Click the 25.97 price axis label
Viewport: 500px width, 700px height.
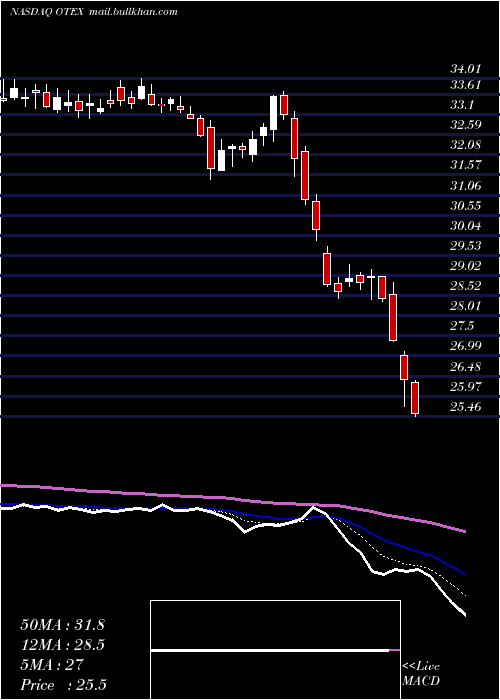(465, 387)
